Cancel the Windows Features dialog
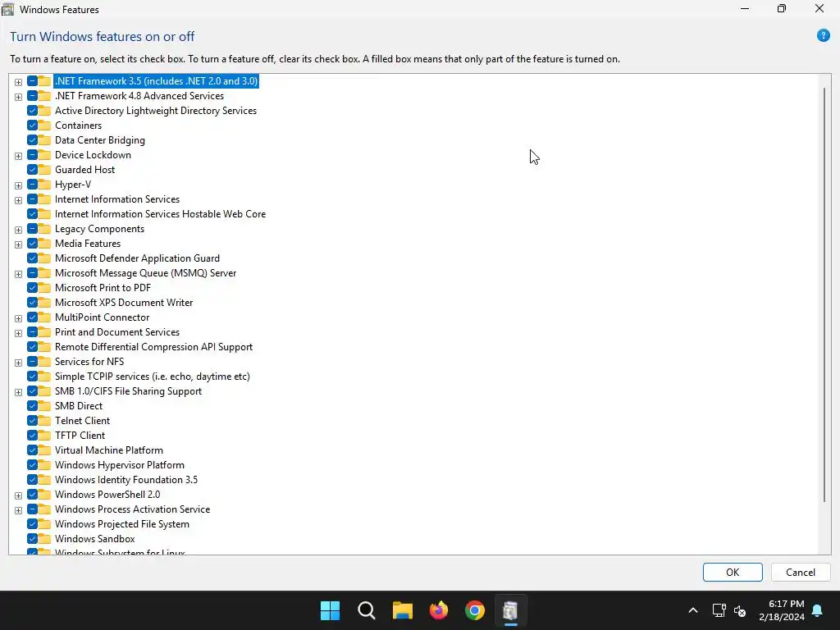The height and width of the screenshot is (630, 840). (801, 572)
